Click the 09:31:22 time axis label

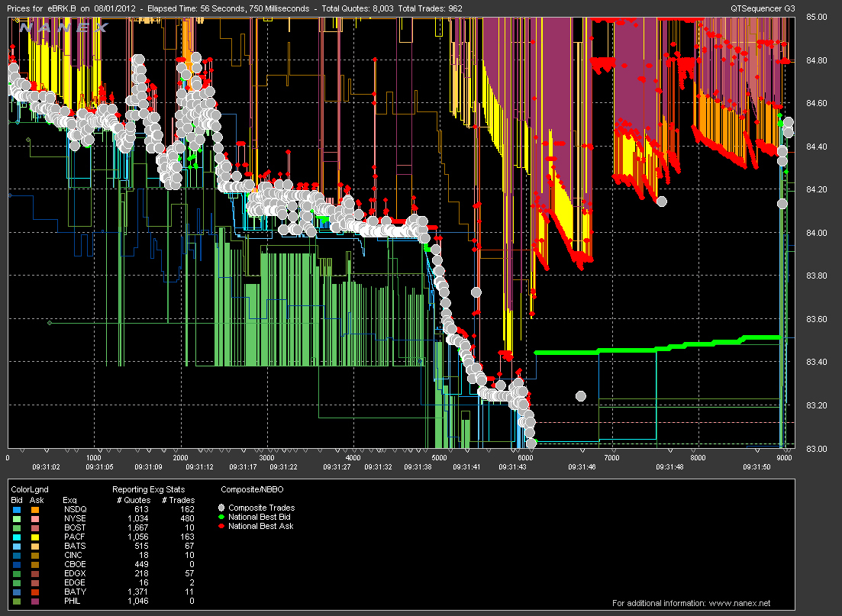click(283, 466)
